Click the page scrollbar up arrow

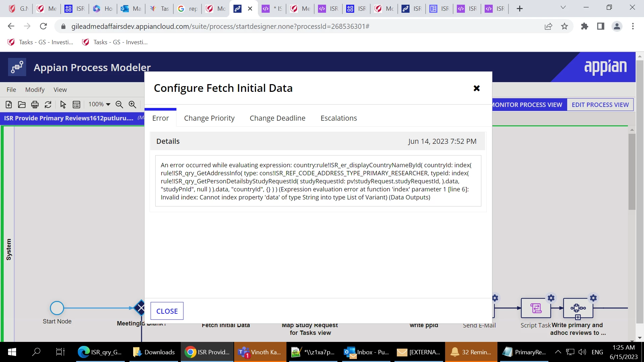point(640,56)
